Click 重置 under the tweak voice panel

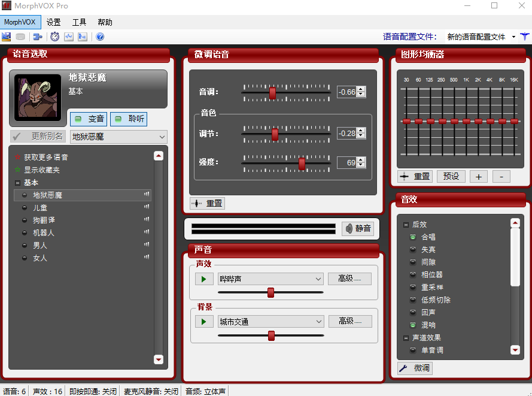tap(207, 204)
